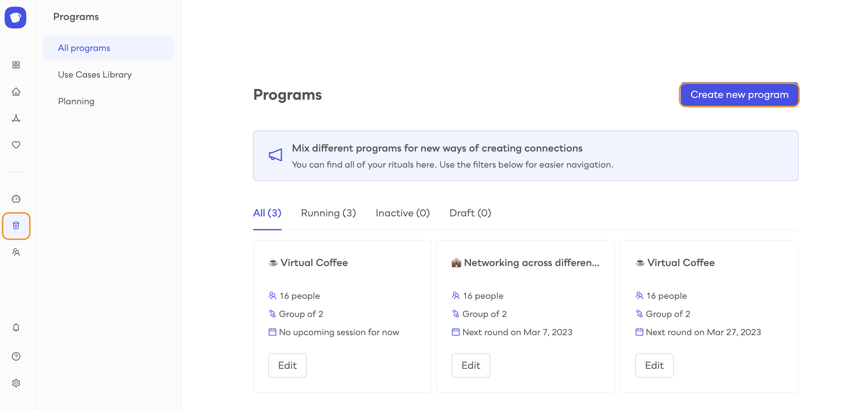Open notifications bell icon
This screenshot has width=868, height=410.
(16, 327)
